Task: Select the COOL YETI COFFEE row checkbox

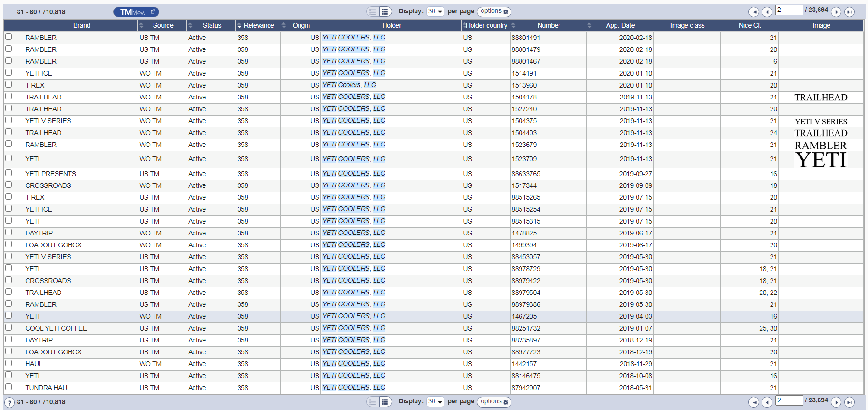Action: (x=9, y=328)
